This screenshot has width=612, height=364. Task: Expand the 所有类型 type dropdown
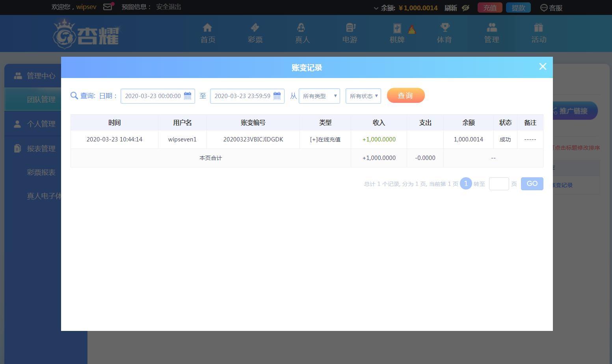coord(319,96)
